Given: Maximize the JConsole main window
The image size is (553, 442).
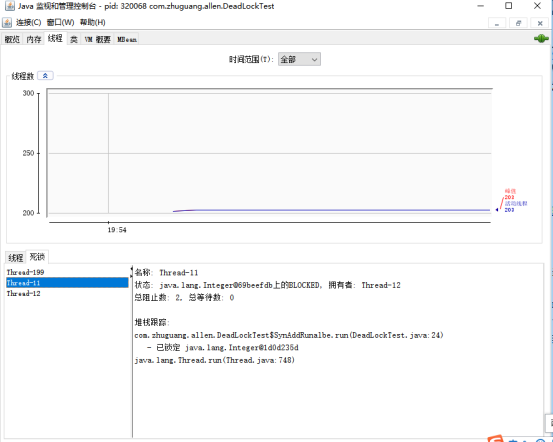Looking at the screenshot, I should 509,6.
